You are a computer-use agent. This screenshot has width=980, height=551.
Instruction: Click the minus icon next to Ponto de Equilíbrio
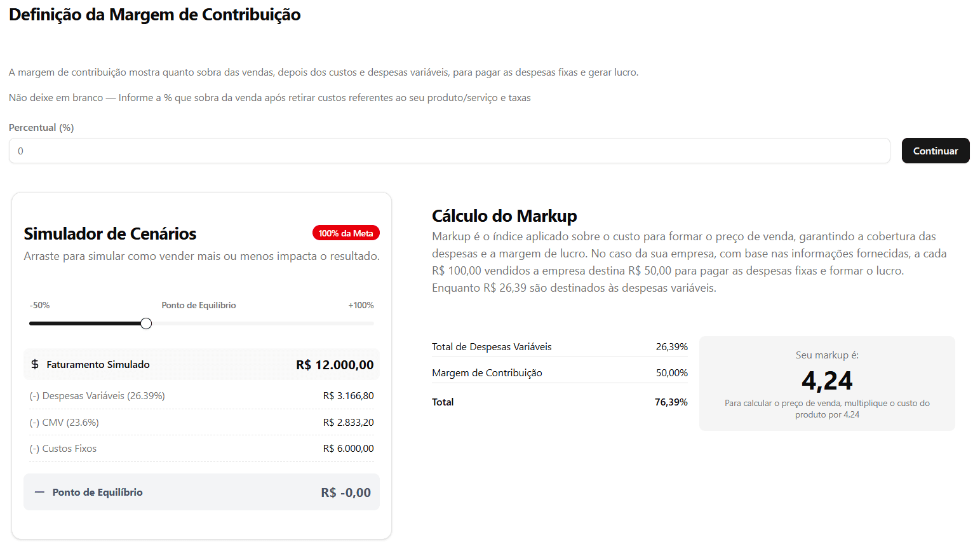tap(39, 491)
